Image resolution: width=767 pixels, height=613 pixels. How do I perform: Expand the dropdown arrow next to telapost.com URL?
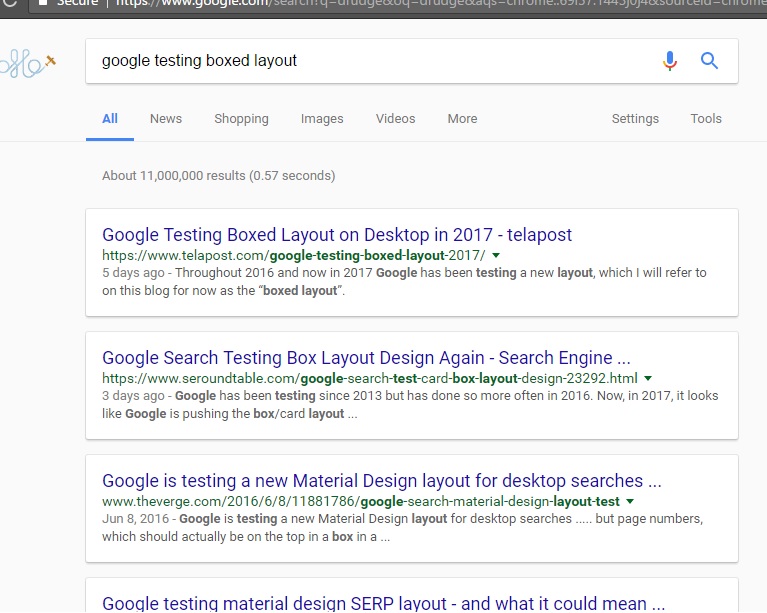(x=496, y=255)
